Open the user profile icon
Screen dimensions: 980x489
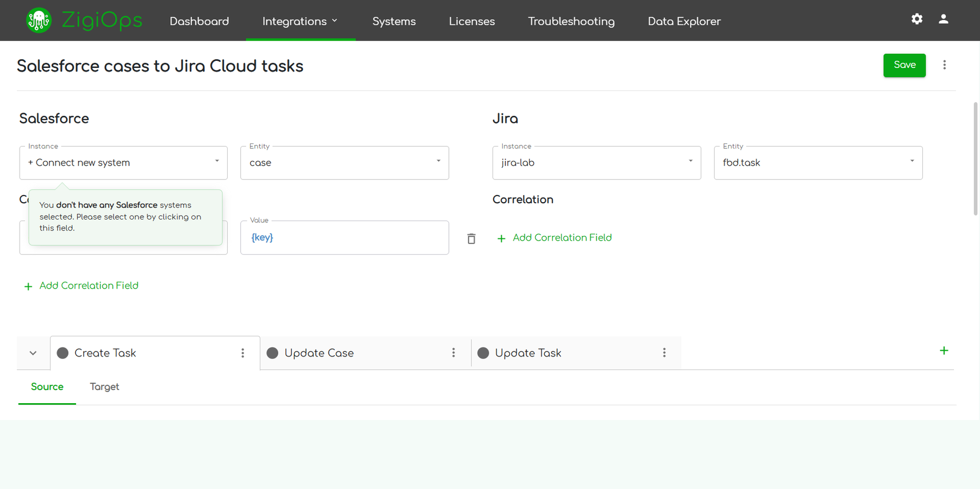click(944, 19)
